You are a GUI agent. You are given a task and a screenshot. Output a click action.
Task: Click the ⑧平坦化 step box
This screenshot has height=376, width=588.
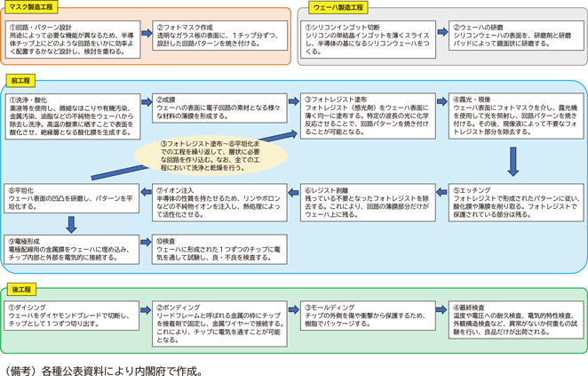[72, 198]
